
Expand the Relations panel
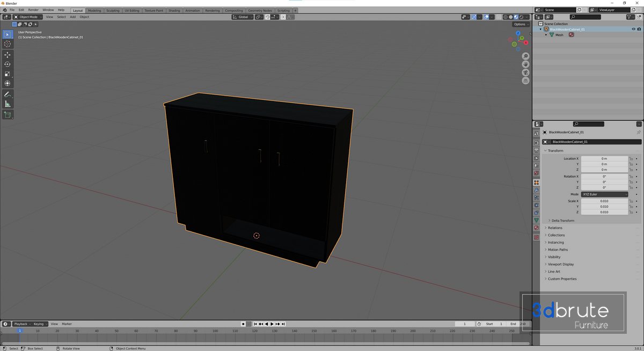point(555,228)
